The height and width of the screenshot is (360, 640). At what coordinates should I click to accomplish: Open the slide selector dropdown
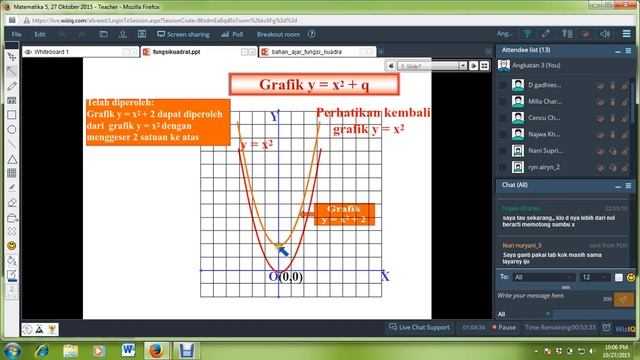point(462,66)
